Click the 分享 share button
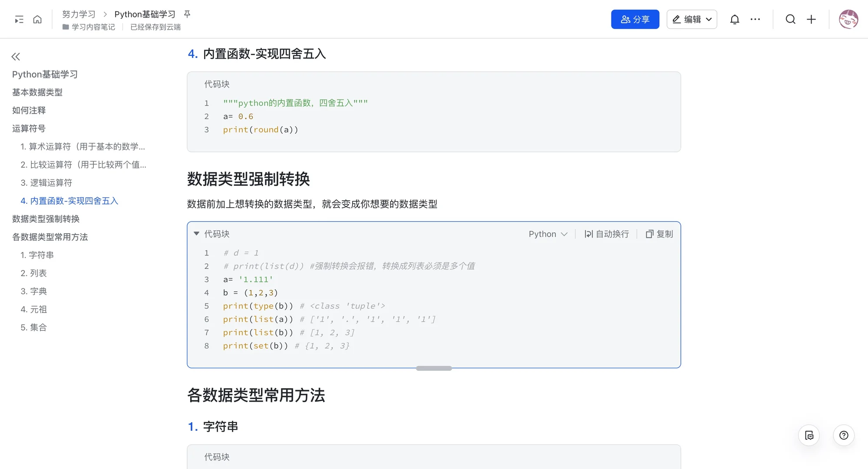The width and height of the screenshot is (868, 469). point(635,19)
